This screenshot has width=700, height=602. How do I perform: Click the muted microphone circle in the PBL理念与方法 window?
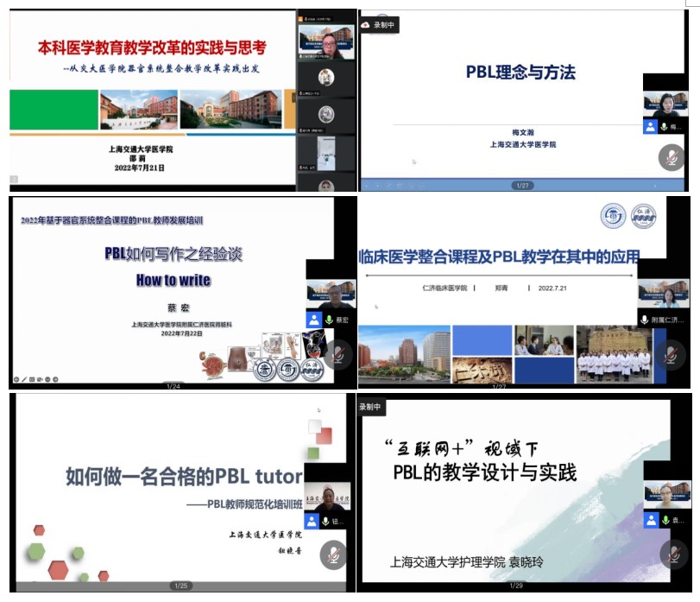point(672,157)
